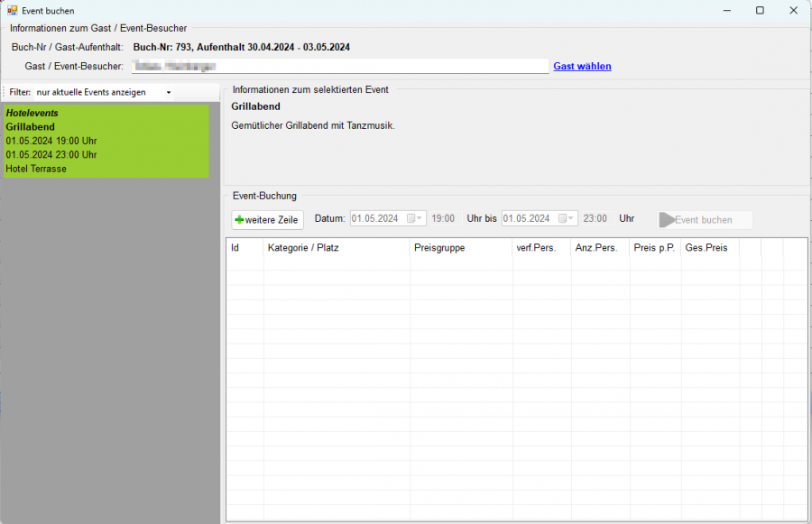812x524 pixels.
Task: Click the app icon in the title bar
Action: coord(12,10)
